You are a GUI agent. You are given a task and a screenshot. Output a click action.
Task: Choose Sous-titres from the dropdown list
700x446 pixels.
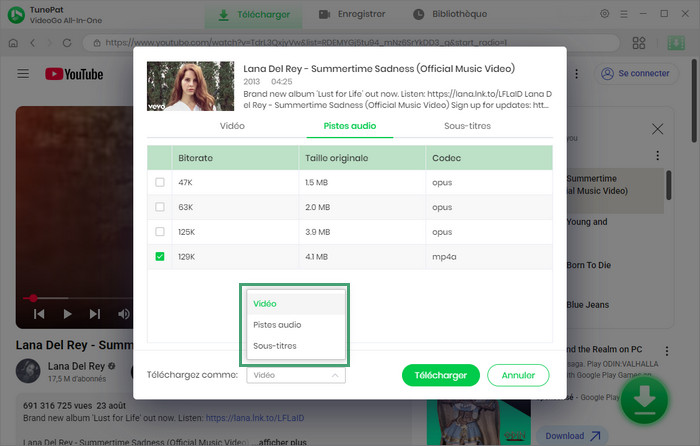coord(274,346)
